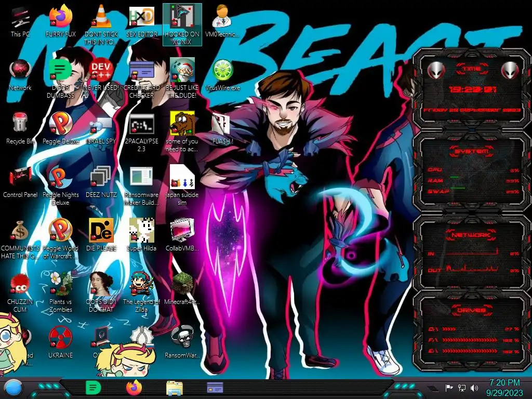This screenshot has height=399, width=532.
Task: Launch The Legend of Zilda shortcut
Action: click(141, 292)
